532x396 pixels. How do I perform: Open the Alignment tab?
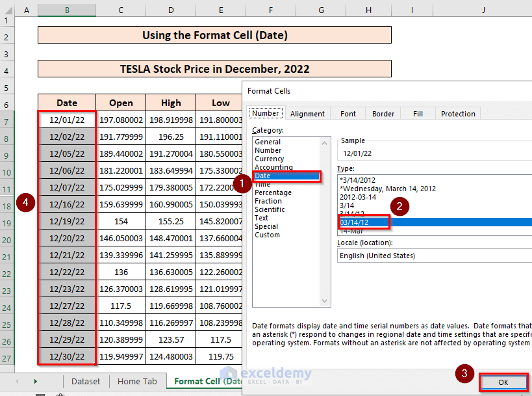point(307,114)
